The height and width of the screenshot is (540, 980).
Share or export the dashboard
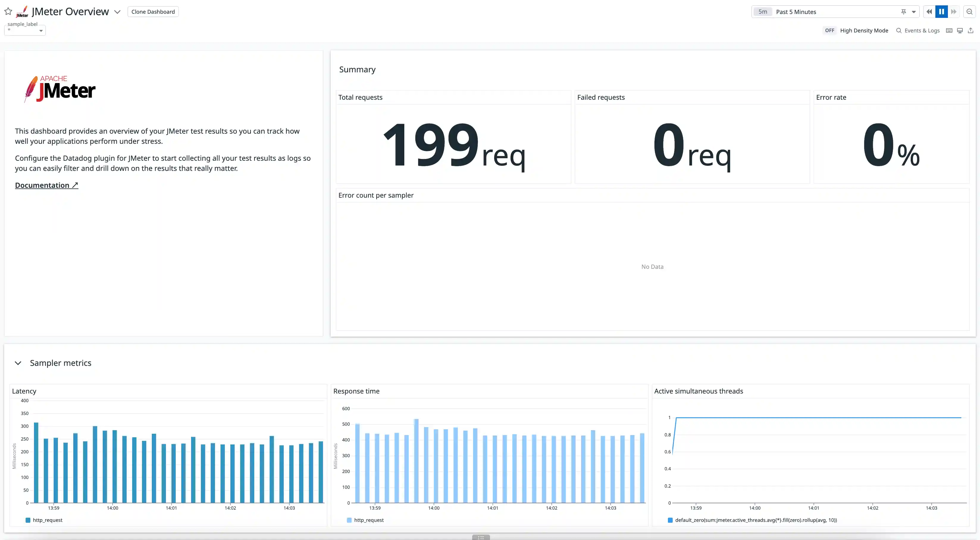[970, 30]
